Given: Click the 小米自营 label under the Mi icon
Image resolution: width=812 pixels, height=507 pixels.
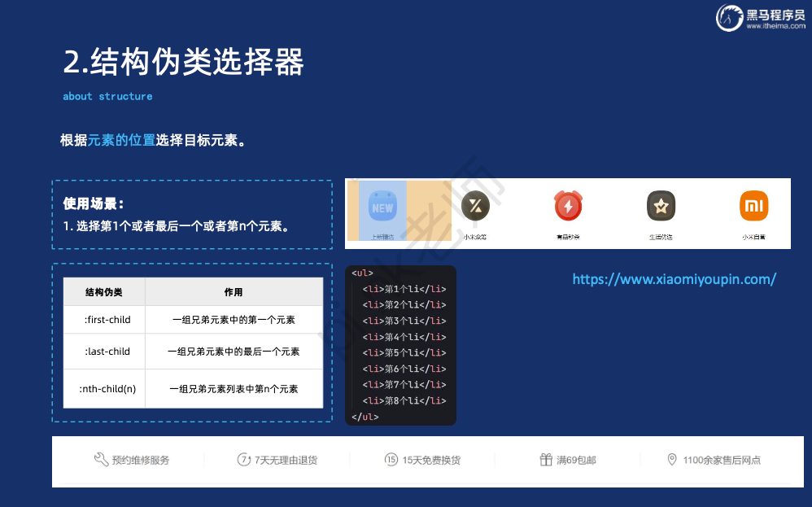Looking at the screenshot, I should [x=753, y=237].
